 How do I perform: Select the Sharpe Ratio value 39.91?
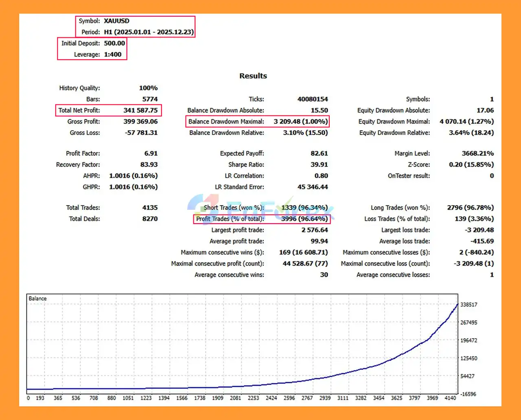tap(319, 165)
